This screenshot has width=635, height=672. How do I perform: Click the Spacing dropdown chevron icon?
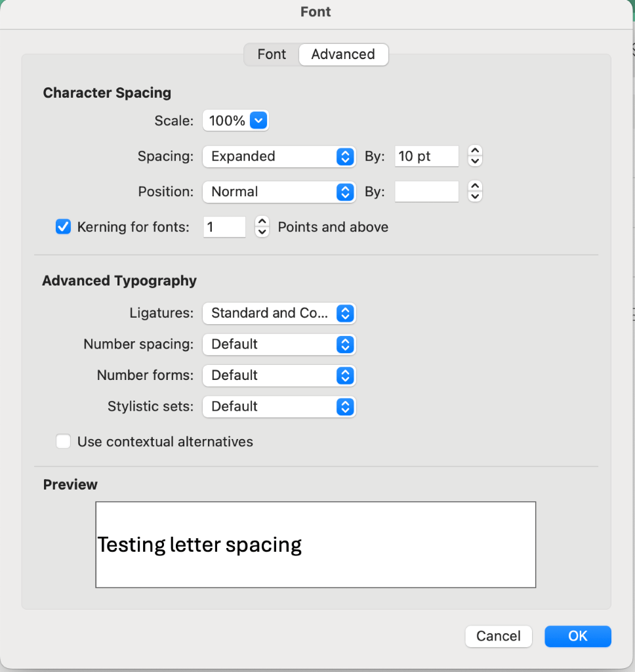tap(345, 156)
